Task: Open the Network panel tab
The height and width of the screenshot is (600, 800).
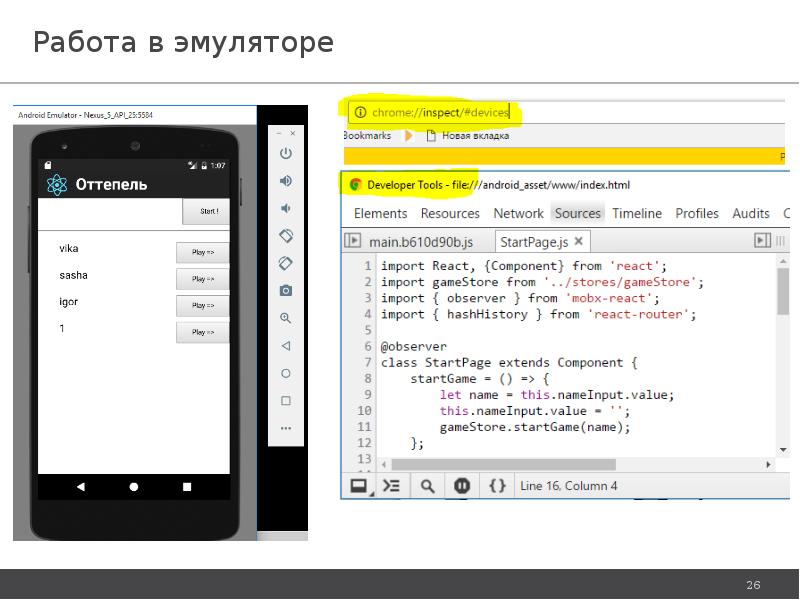Action: click(x=518, y=213)
